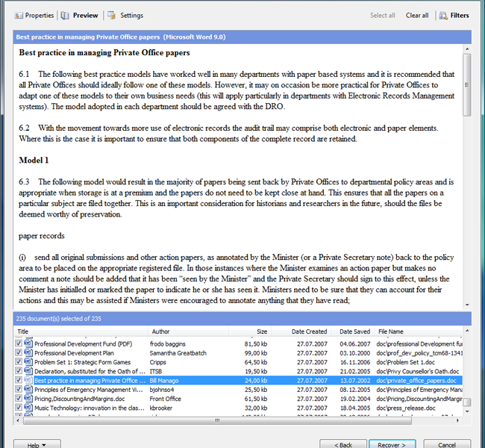Image resolution: width=485 pixels, height=448 pixels.
Task: Sort list by the Author column header
Action: (188, 332)
